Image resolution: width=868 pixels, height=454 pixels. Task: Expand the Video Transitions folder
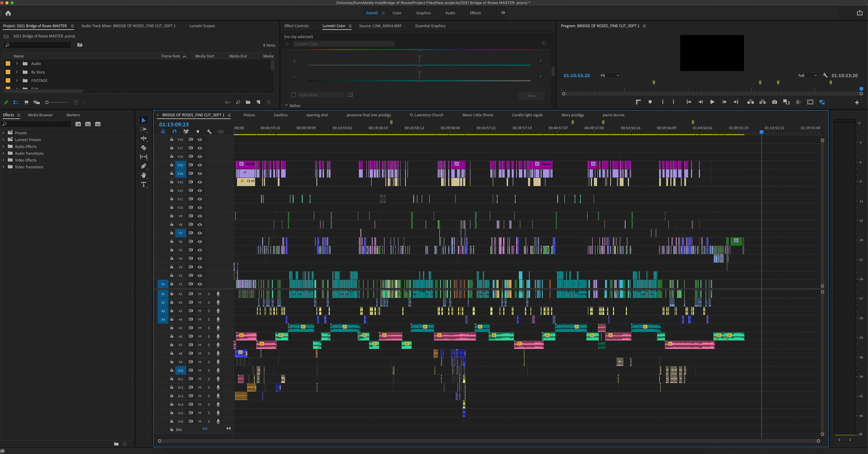(x=3, y=167)
